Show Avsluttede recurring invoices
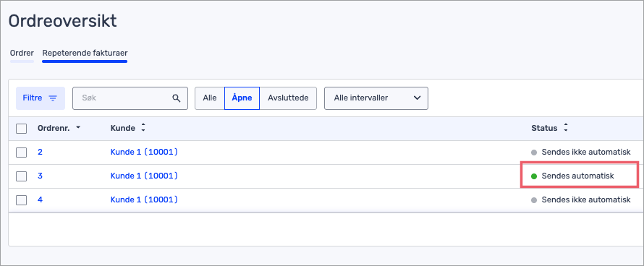Viewport: 644px width, 266px height. (288, 98)
